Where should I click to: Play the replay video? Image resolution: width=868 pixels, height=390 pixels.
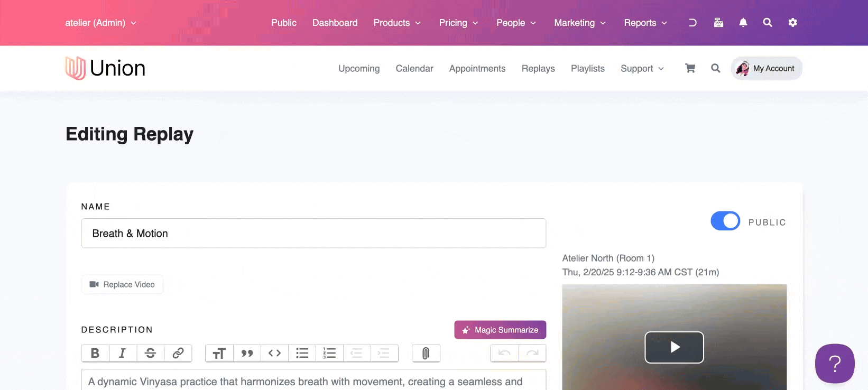pos(674,347)
